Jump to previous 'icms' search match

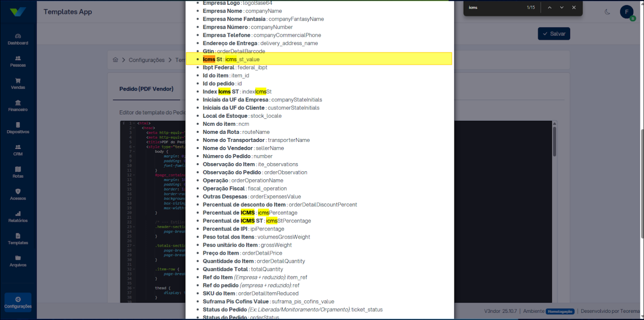(549, 8)
